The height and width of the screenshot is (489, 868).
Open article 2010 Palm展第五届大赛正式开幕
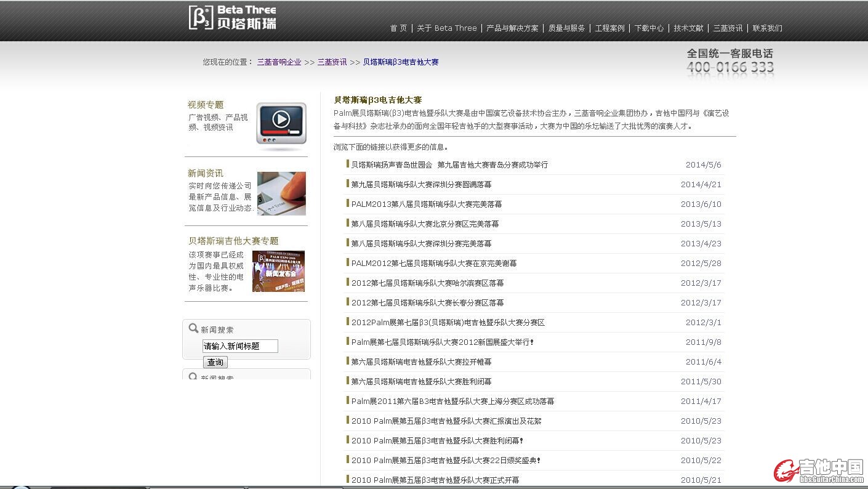(435, 480)
